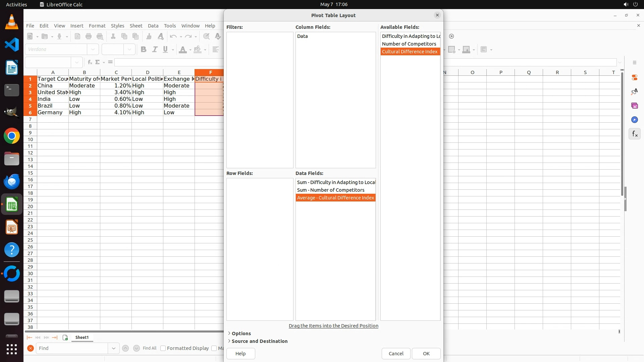Screen dimensions: 644x362
Task: Open the sidebar Navigator compass icon
Action: (x=635, y=120)
